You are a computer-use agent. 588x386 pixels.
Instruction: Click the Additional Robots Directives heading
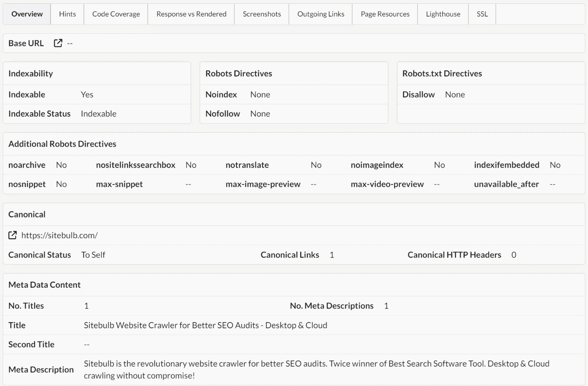coord(62,144)
